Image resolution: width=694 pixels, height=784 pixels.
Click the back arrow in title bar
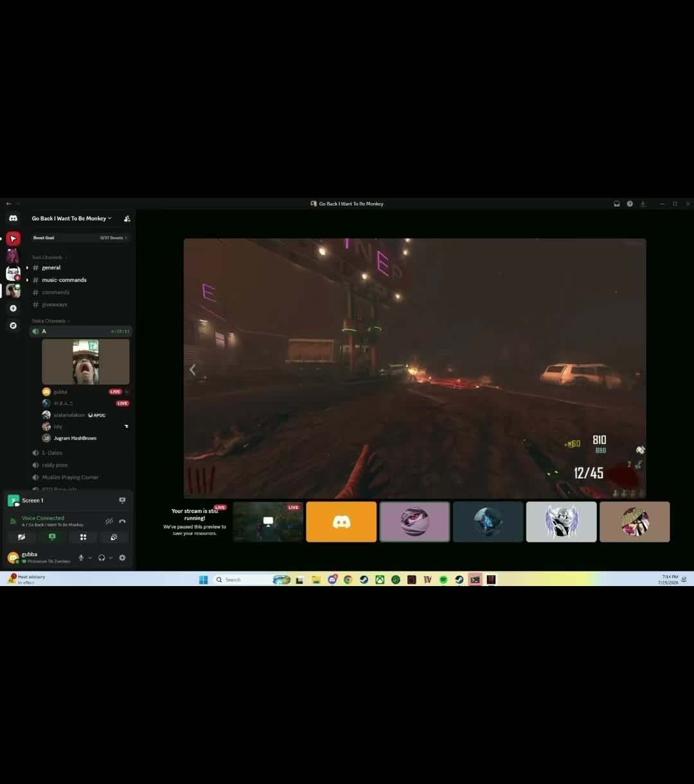(8, 204)
